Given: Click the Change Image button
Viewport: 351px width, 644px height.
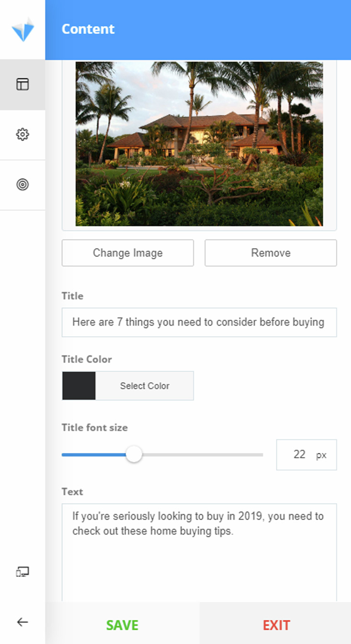Looking at the screenshot, I should pos(127,253).
